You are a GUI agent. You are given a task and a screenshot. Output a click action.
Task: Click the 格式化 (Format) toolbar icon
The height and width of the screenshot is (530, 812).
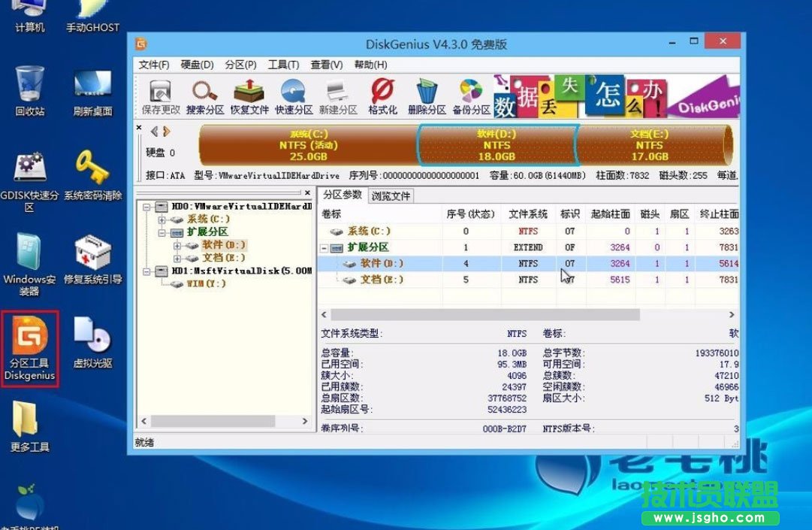click(382, 93)
